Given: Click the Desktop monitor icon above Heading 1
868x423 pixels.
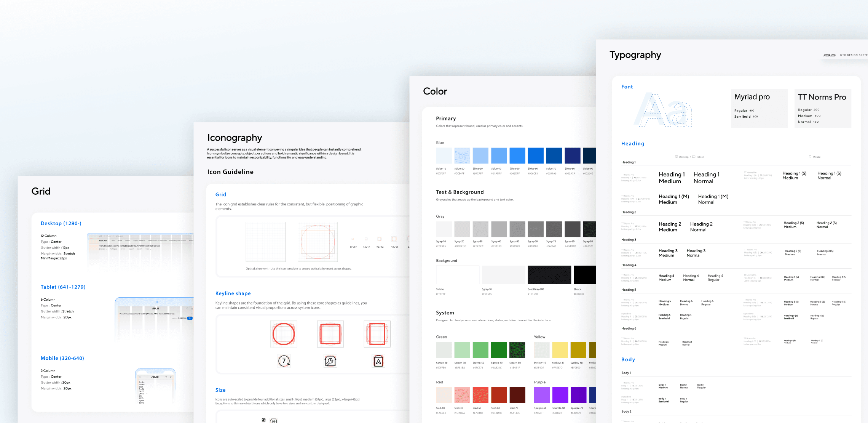Looking at the screenshot, I should click(677, 157).
